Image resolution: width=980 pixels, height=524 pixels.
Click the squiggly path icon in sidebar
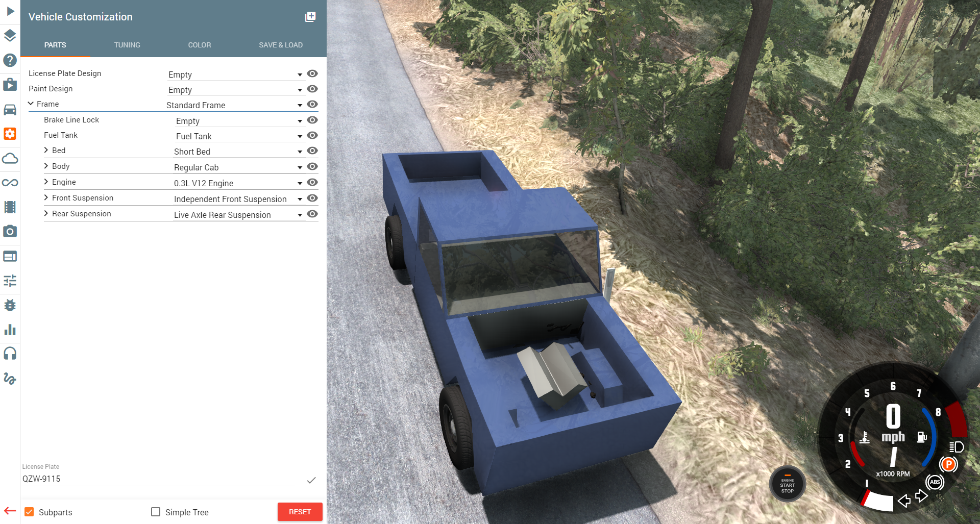coord(10,379)
